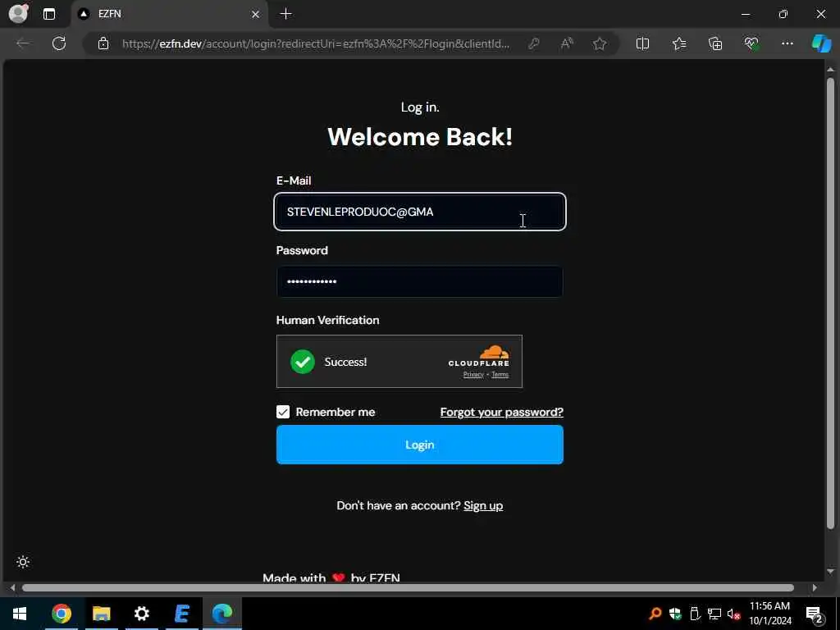Toggle light theme sun icon
The width and height of the screenshot is (840, 630).
22,562
